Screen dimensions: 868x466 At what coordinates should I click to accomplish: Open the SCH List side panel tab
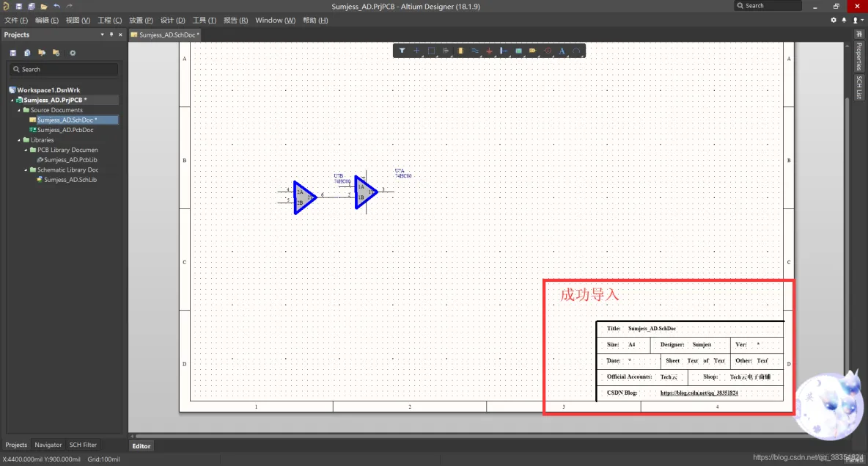click(858, 87)
